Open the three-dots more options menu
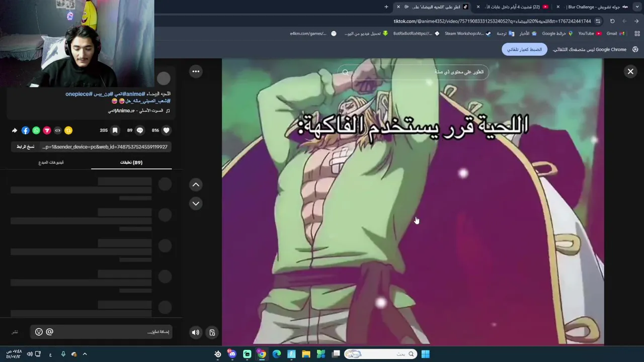 click(x=196, y=71)
